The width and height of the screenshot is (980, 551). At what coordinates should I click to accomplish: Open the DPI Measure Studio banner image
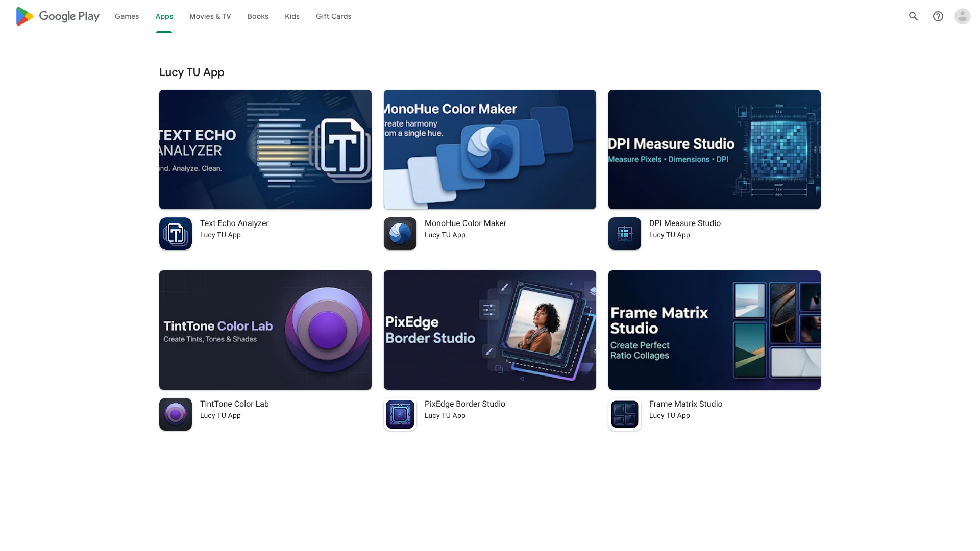(x=715, y=149)
